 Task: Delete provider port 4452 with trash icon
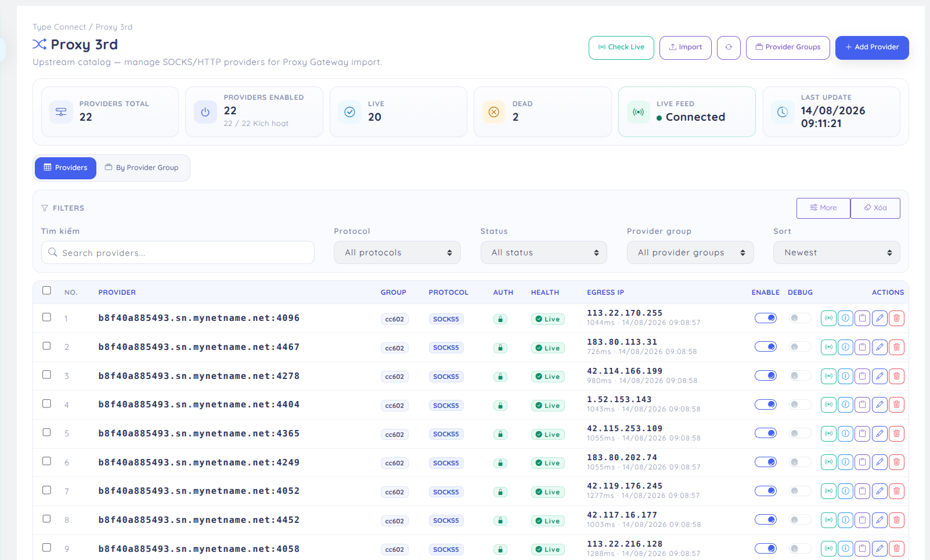tap(896, 520)
